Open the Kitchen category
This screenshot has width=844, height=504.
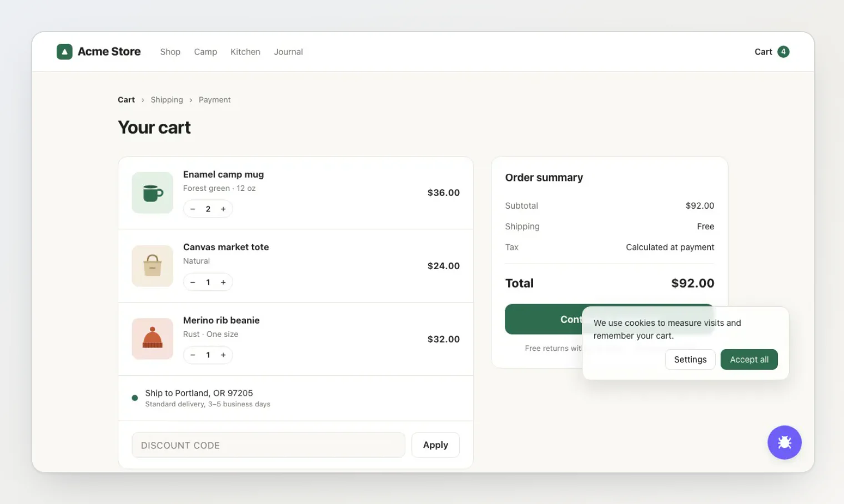click(245, 52)
